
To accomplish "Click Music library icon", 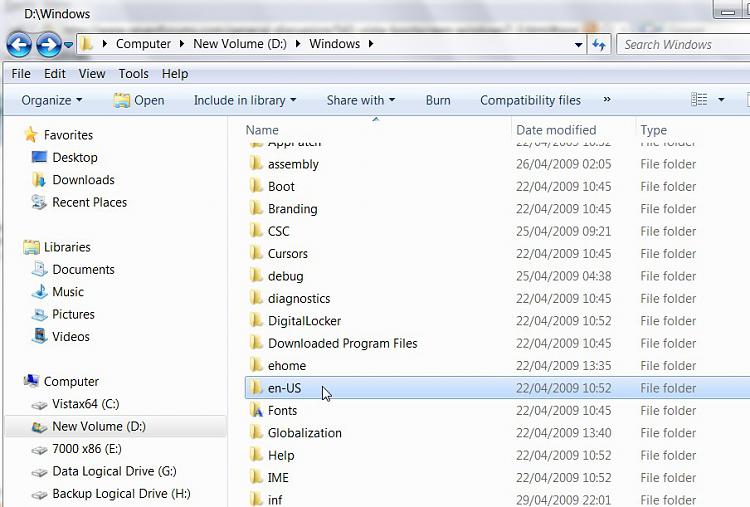I will coord(39,292).
